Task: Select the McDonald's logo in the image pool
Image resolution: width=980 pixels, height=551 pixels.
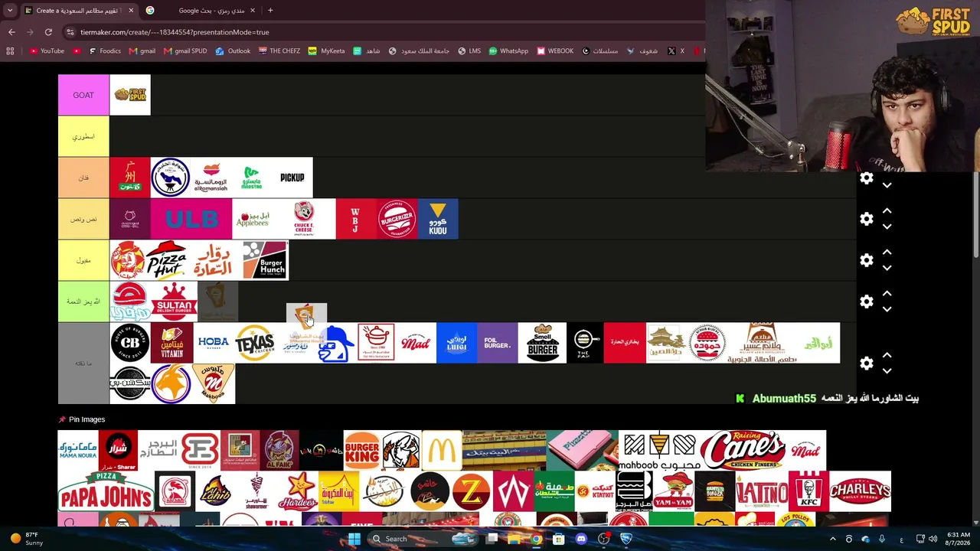Action: pyautogui.click(x=442, y=450)
